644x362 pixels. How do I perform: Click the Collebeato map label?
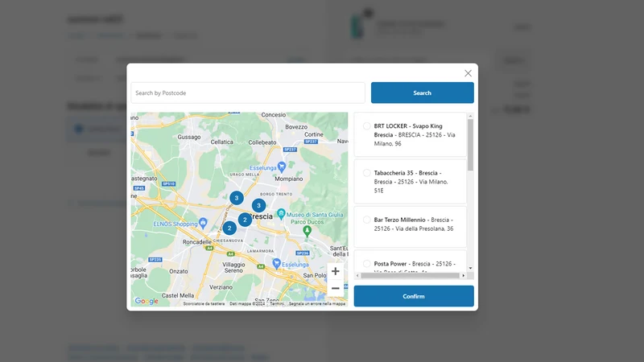click(262, 142)
